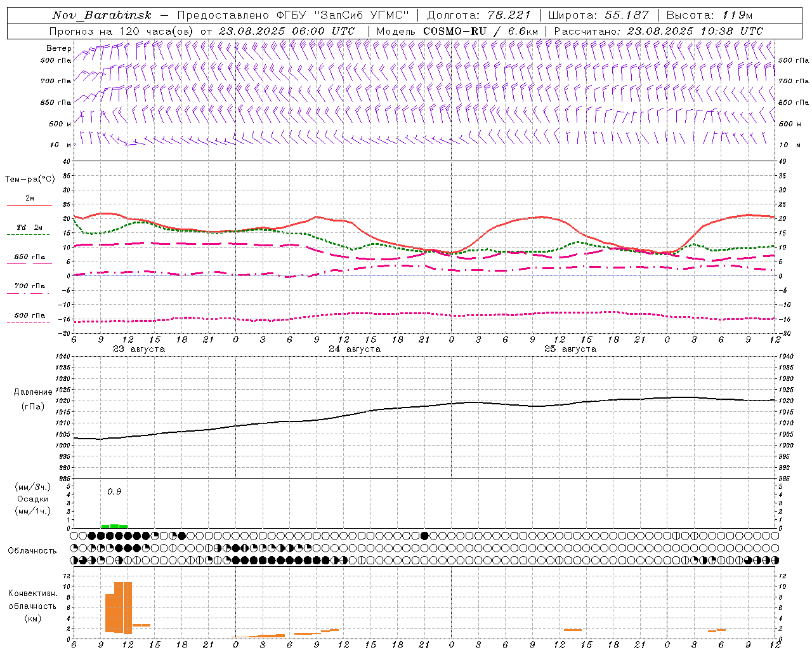Click the Осадки precipitation label
Image resolution: width=812 pixels, height=650 pixels.
33,499
